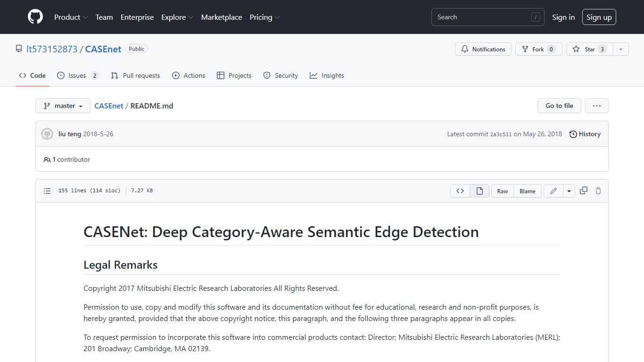Expand the edit options dropdown caret
This screenshot has width=644, height=362.
coord(569,191)
